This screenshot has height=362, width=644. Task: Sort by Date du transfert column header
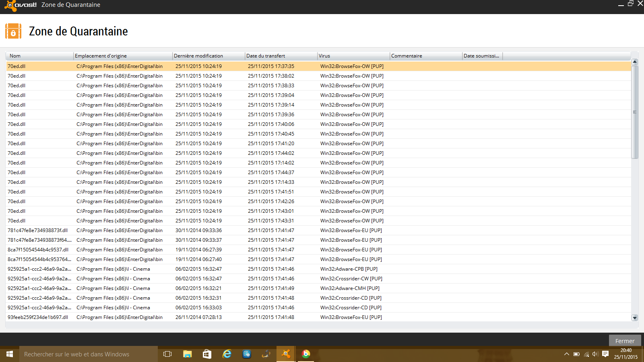pos(281,56)
